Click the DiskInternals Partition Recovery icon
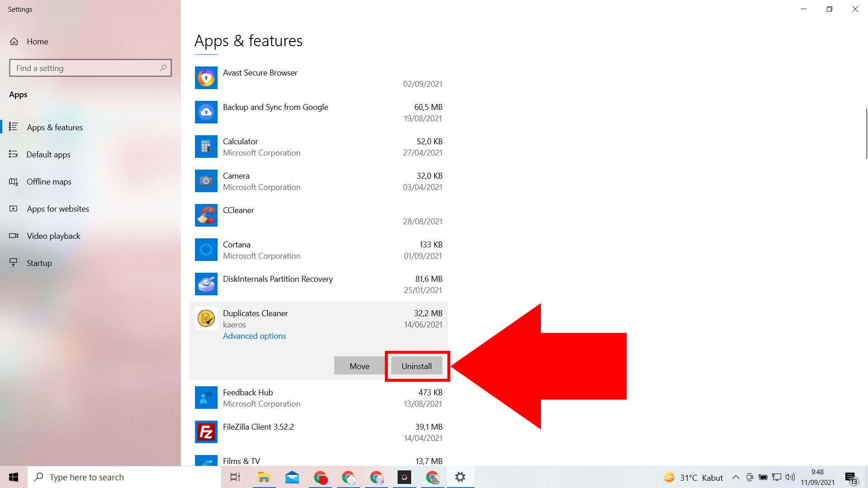Viewport: 868px width, 488px height. [x=206, y=284]
